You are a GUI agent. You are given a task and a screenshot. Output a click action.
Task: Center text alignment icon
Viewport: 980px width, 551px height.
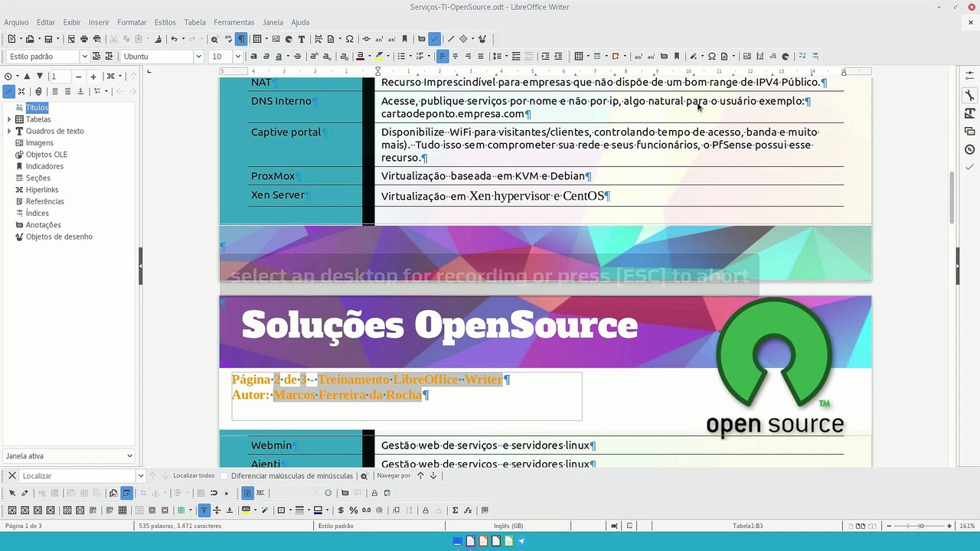[x=455, y=56]
